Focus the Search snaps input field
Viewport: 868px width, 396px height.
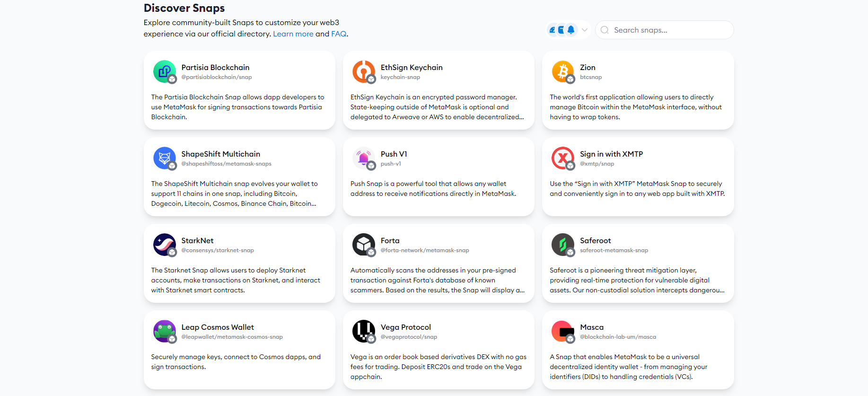pos(664,30)
